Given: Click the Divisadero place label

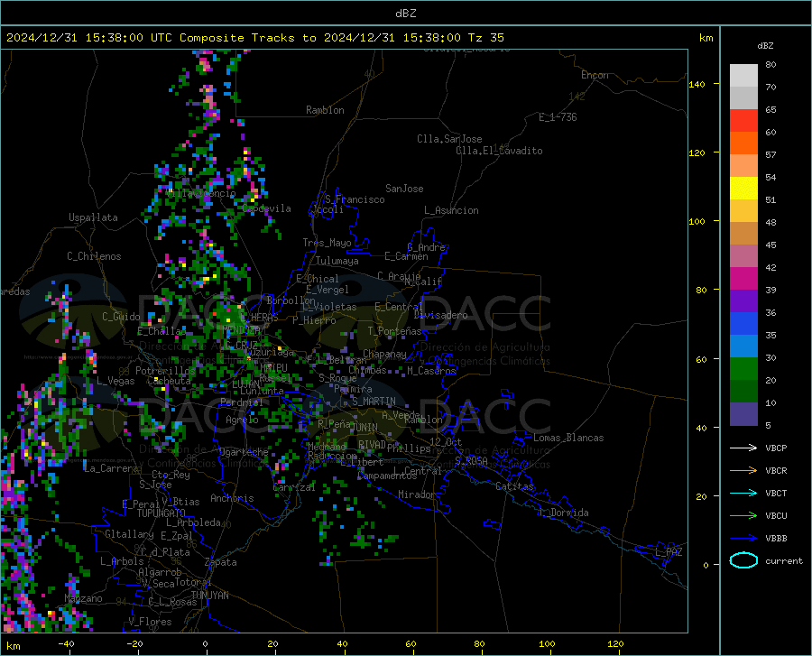Looking at the screenshot, I should point(440,315).
